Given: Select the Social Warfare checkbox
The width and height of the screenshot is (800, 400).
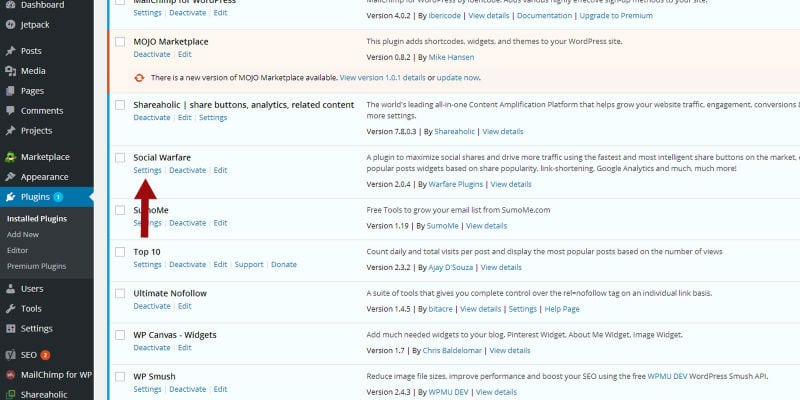Looking at the screenshot, I should pyautogui.click(x=120, y=158).
